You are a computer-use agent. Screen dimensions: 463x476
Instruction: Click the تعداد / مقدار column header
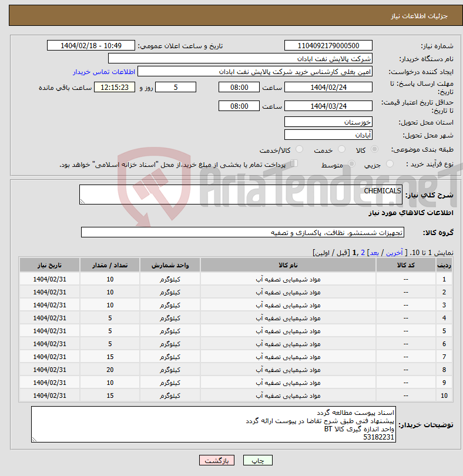pos(110,265)
